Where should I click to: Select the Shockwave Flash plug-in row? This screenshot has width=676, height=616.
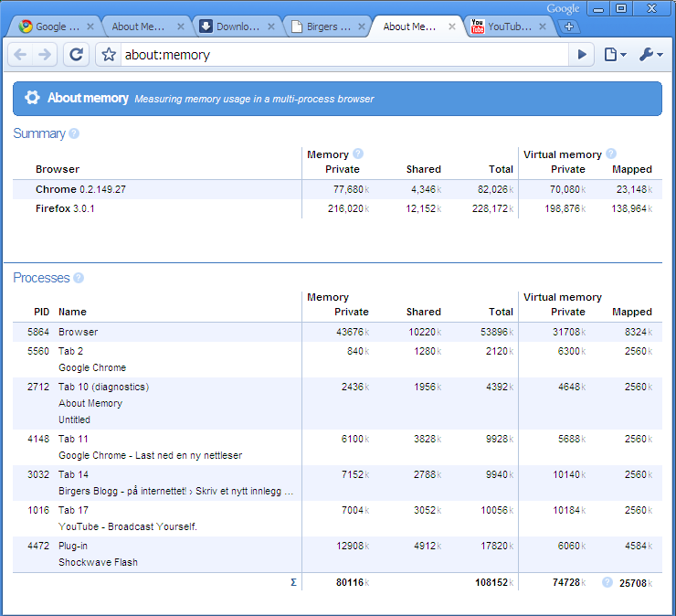click(x=98, y=562)
